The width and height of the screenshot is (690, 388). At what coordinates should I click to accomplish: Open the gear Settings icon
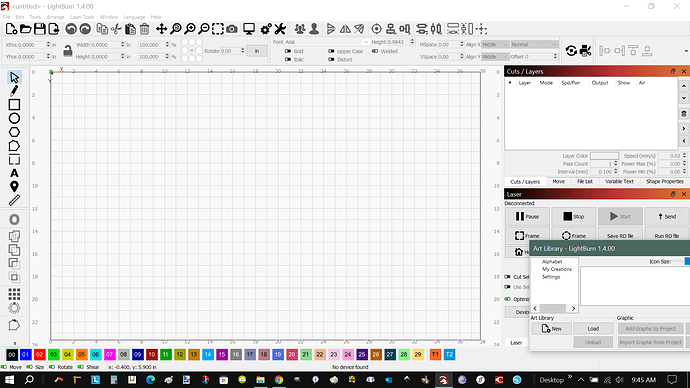(266, 29)
